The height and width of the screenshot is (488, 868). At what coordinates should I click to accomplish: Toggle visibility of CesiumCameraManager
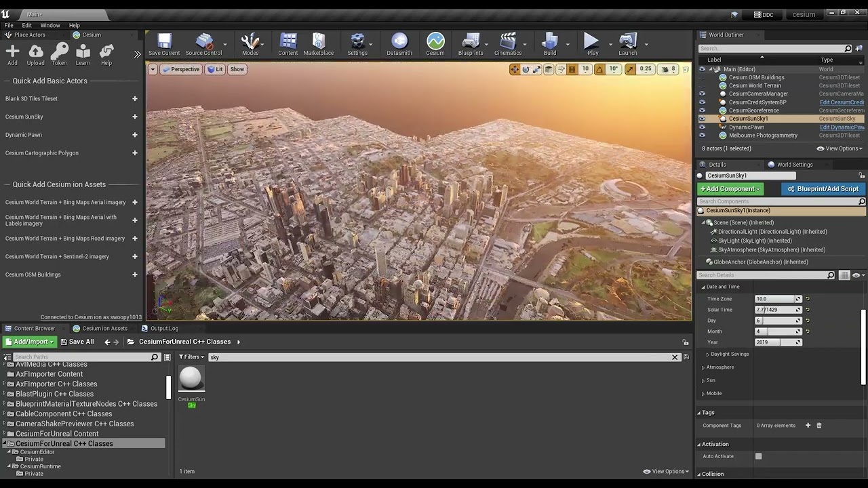702,94
